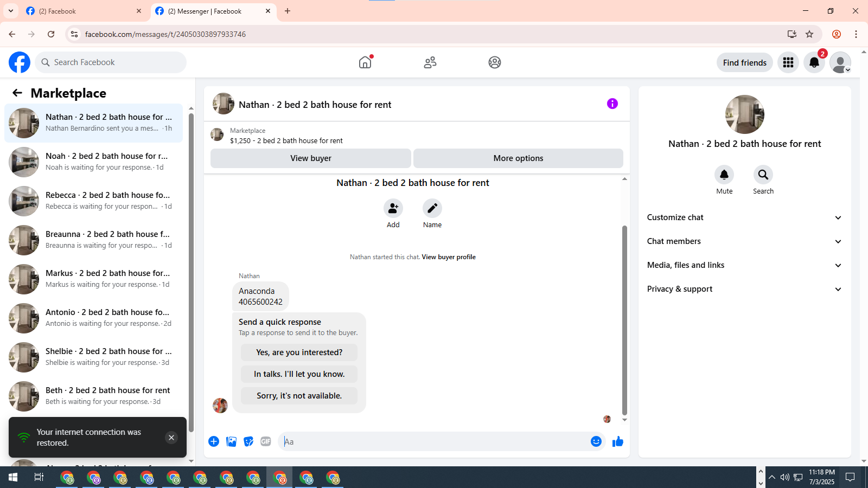The width and height of the screenshot is (868, 488).
Task: Open the Facebook menu grid icon
Action: point(788,62)
